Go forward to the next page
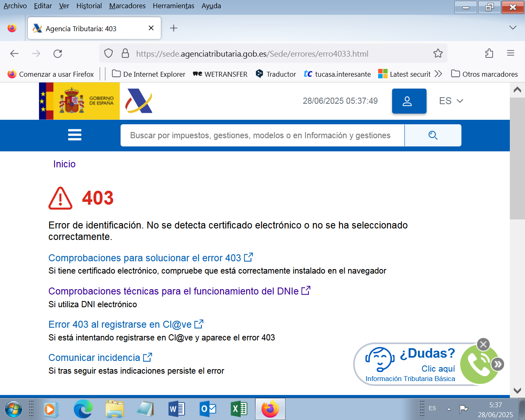The image size is (525, 420). [36, 53]
